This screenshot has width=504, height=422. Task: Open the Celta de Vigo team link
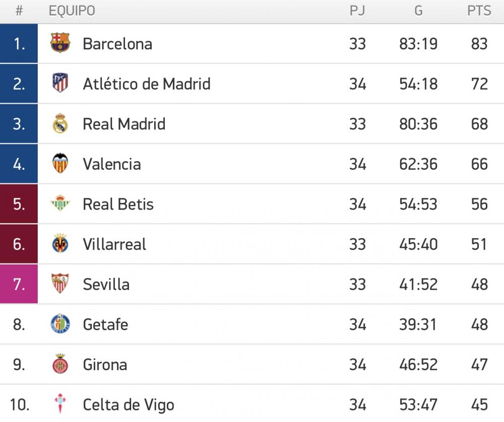129,405
